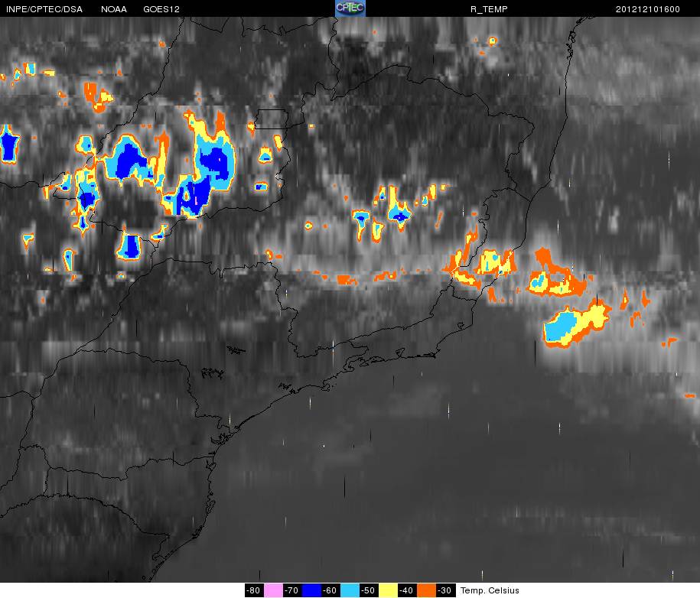Click the dark blue -70 legend swatch

(x=311, y=590)
